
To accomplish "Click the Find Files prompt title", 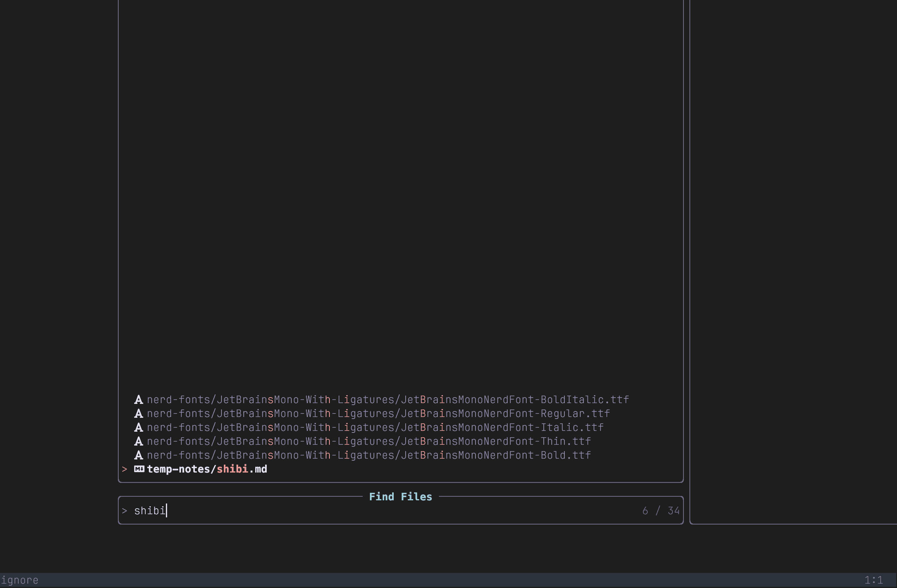I will tap(400, 497).
